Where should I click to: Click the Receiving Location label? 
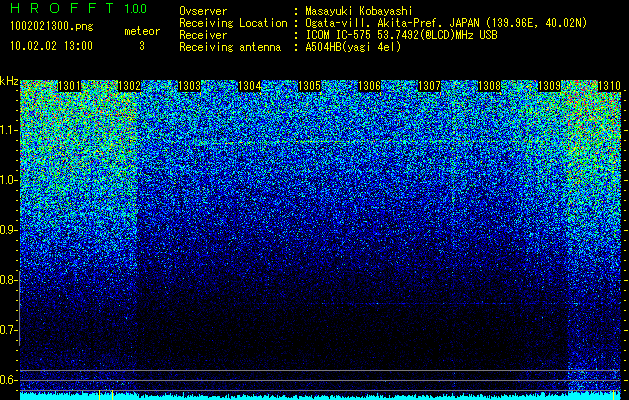pyautogui.click(x=233, y=23)
